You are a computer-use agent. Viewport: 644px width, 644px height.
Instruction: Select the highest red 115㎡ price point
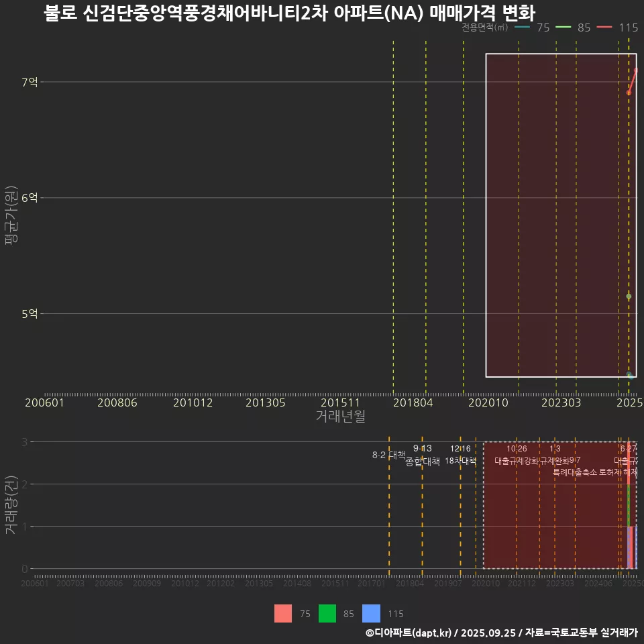coord(635,70)
